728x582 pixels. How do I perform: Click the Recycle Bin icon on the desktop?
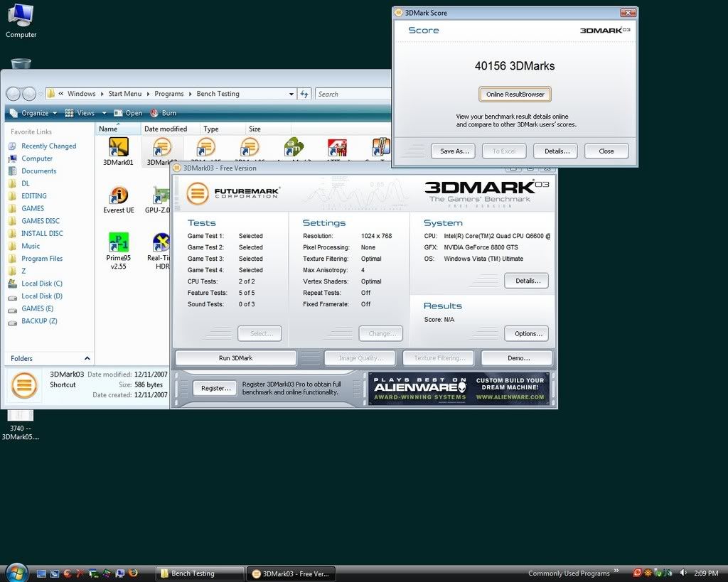pos(21,64)
